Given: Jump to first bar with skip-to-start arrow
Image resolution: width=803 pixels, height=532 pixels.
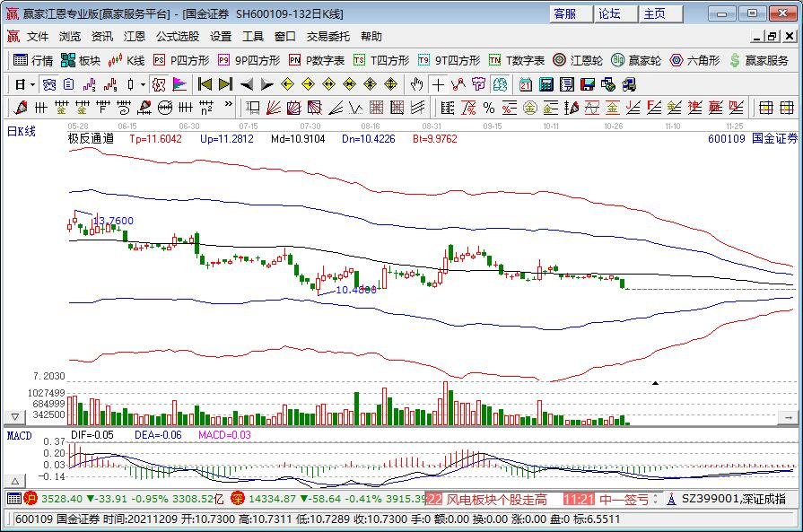Looking at the screenshot, I should click(x=205, y=84).
